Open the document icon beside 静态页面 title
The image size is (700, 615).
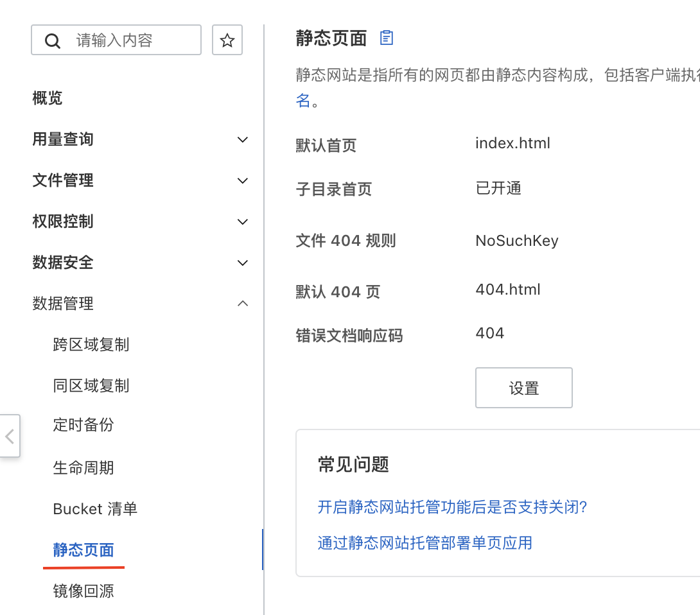tap(386, 38)
